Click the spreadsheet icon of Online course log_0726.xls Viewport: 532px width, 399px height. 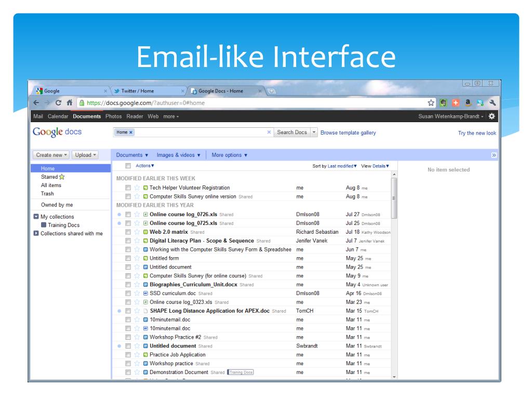[145, 215]
